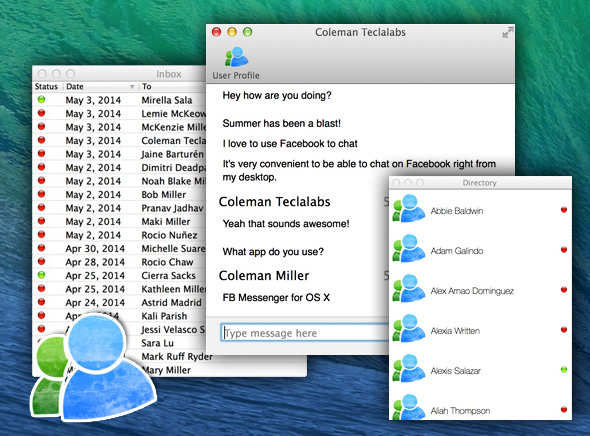Screen dimensions: 590x436
Task: Select Alexis Salazar name in Directory
Action: click(456, 371)
